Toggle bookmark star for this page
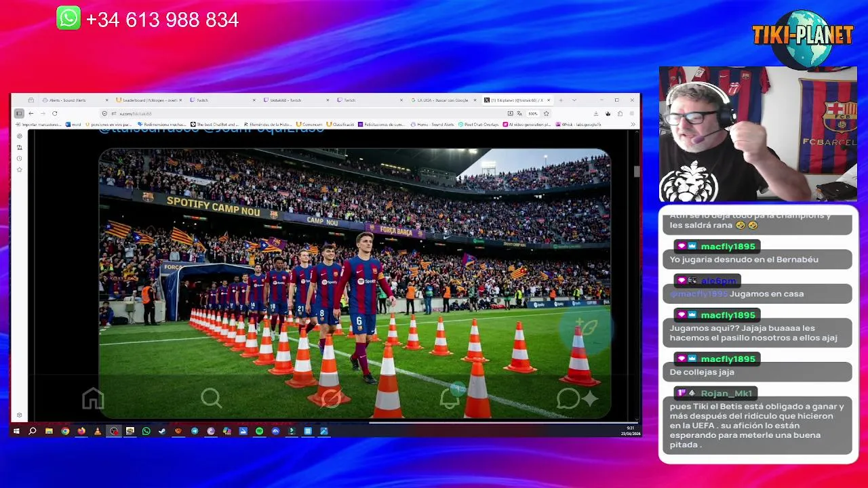 pos(546,113)
